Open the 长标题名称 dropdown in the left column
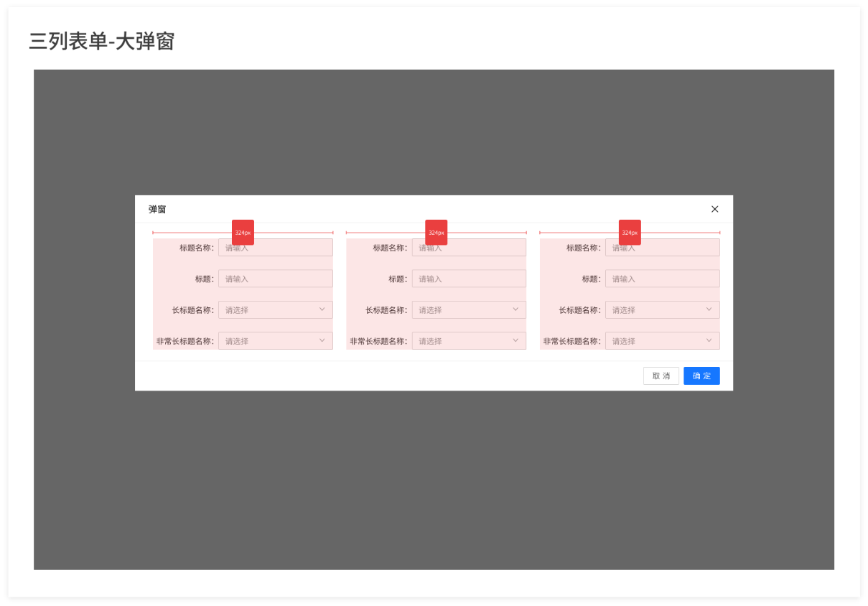This screenshot has height=606, width=868. click(x=275, y=310)
